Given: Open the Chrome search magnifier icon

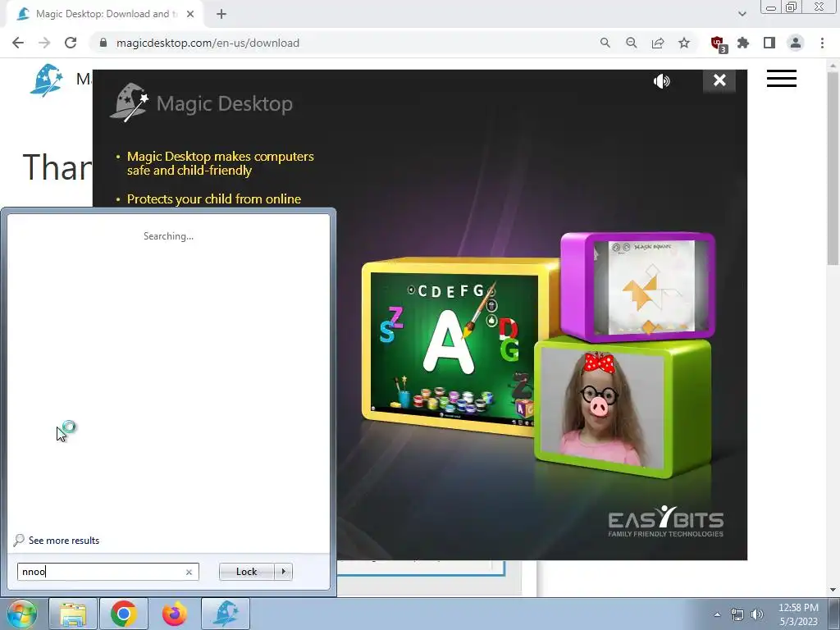Looking at the screenshot, I should tap(605, 43).
